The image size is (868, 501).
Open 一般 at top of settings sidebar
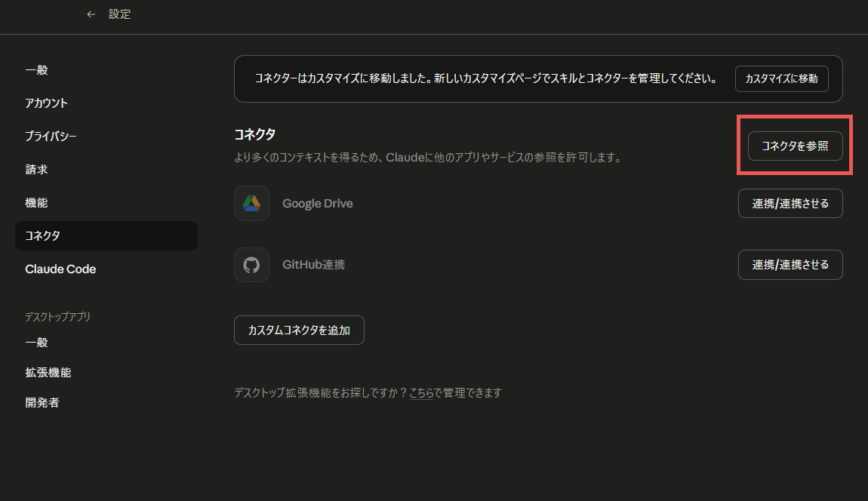click(37, 70)
